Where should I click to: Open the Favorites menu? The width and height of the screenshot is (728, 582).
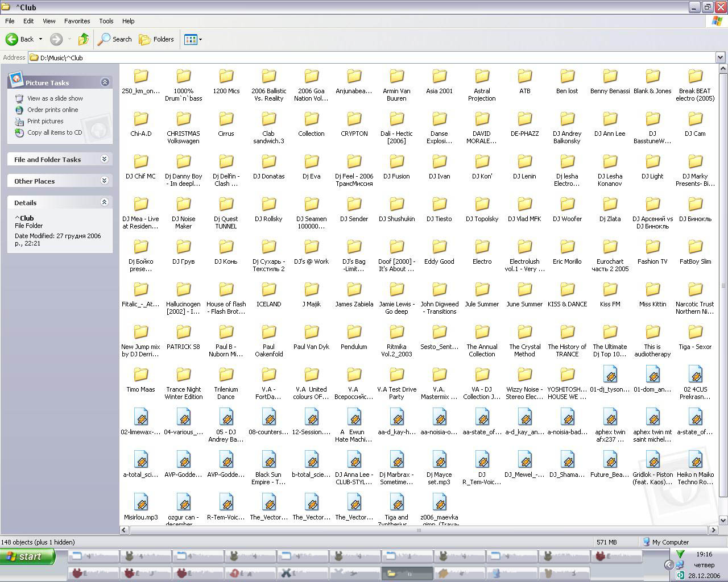[77, 21]
